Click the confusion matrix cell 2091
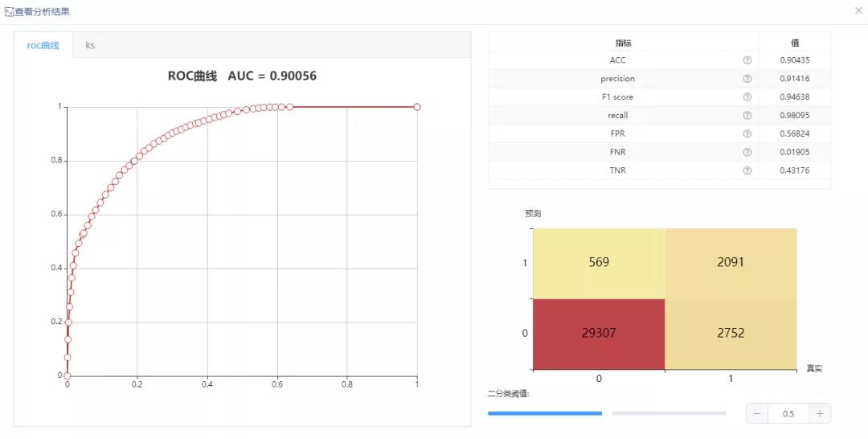868x439 pixels. [x=731, y=263]
